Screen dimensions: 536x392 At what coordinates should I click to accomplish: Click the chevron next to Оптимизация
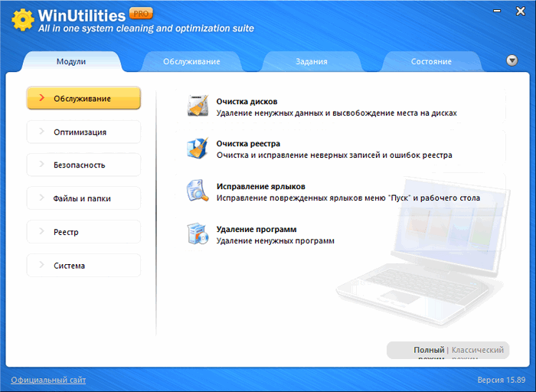coord(41,131)
